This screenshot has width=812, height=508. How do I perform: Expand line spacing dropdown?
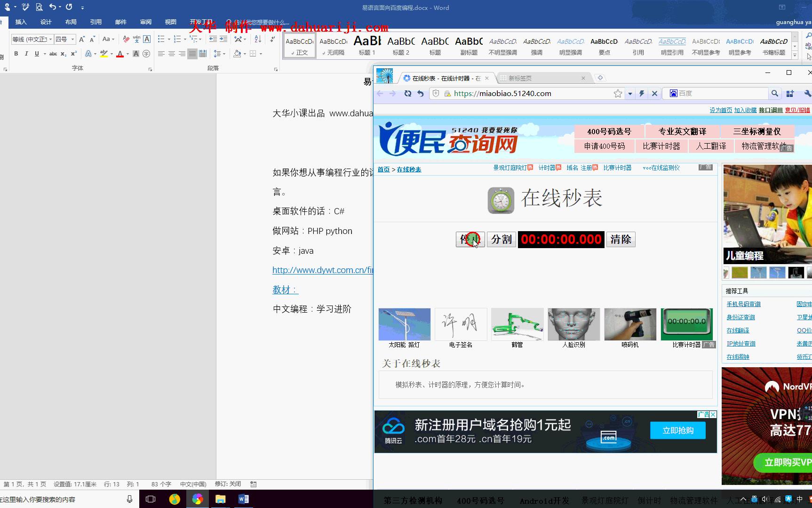coord(220,54)
